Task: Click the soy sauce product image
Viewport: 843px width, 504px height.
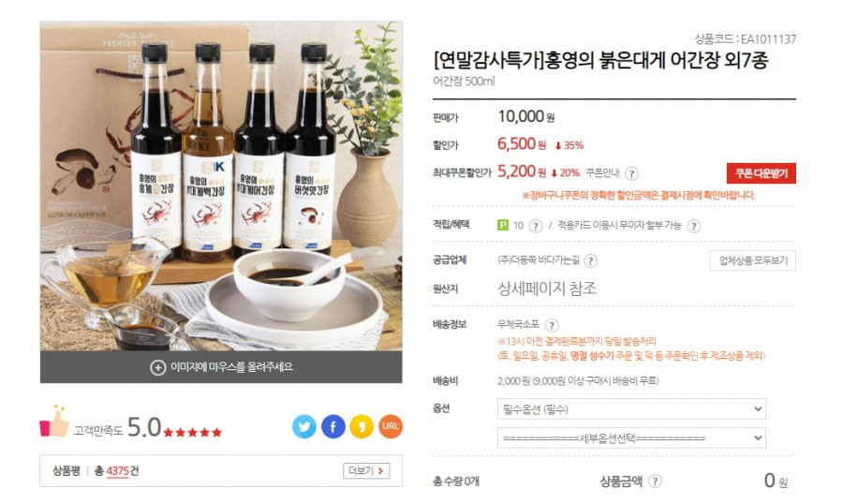Action: 221,186
